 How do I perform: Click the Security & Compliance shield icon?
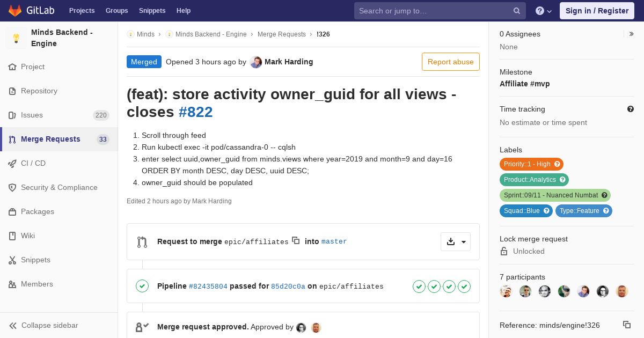[12, 188]
